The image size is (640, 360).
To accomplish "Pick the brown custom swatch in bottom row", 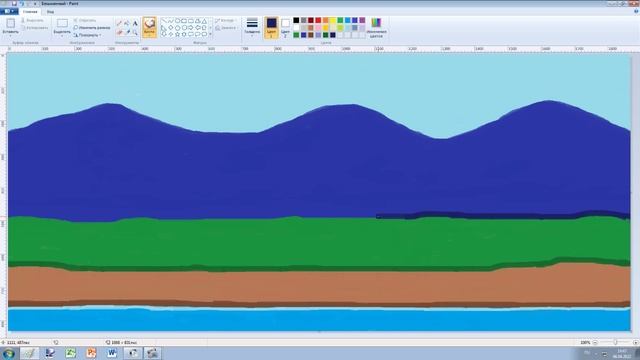I will coord(311,35).
